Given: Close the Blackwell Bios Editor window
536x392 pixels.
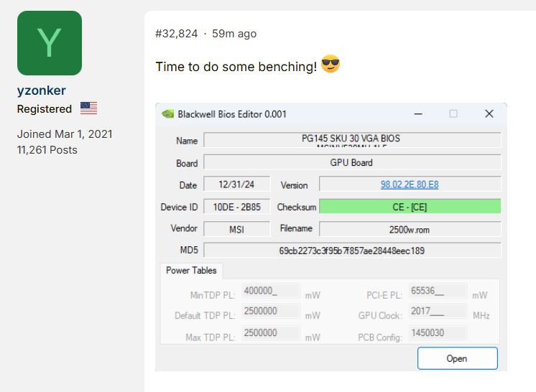Looking at the screenshot, I should [489, 113].
